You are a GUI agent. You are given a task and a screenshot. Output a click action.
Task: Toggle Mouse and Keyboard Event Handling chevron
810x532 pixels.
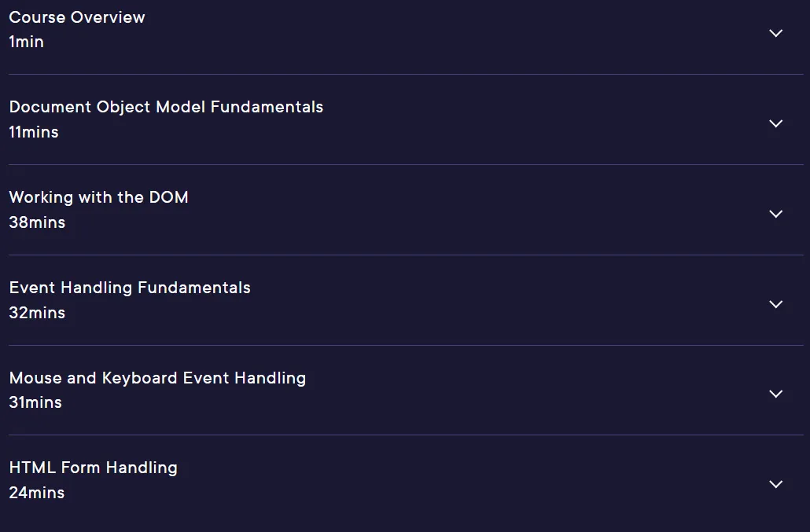click(x=776, y=394)
